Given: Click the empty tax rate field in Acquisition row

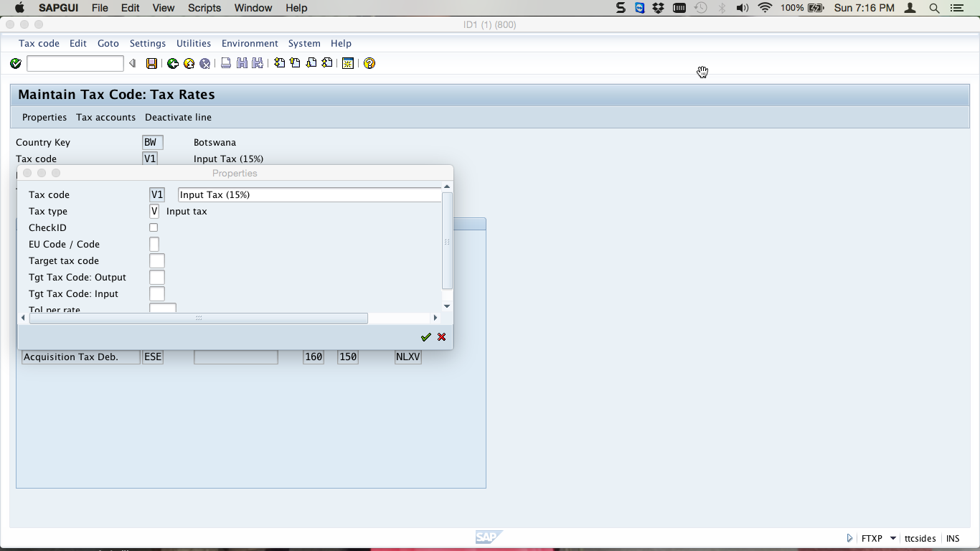Looking at the screenshot, I should 236,357.
